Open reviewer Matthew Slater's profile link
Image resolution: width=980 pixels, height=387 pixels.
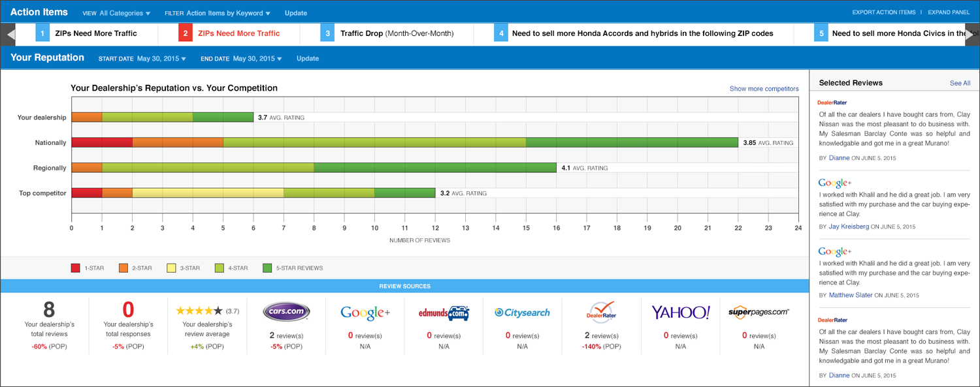[x=851, y=295]
